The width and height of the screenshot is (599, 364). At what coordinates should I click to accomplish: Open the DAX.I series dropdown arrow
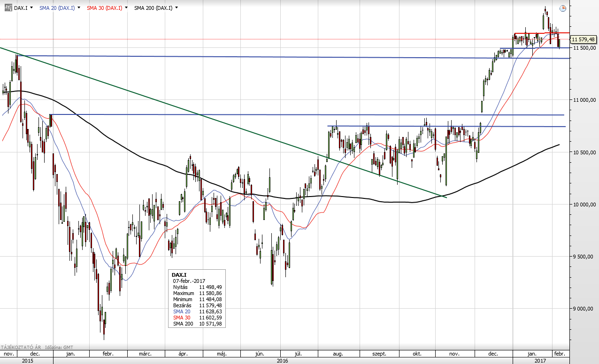(x=31, y=8)
